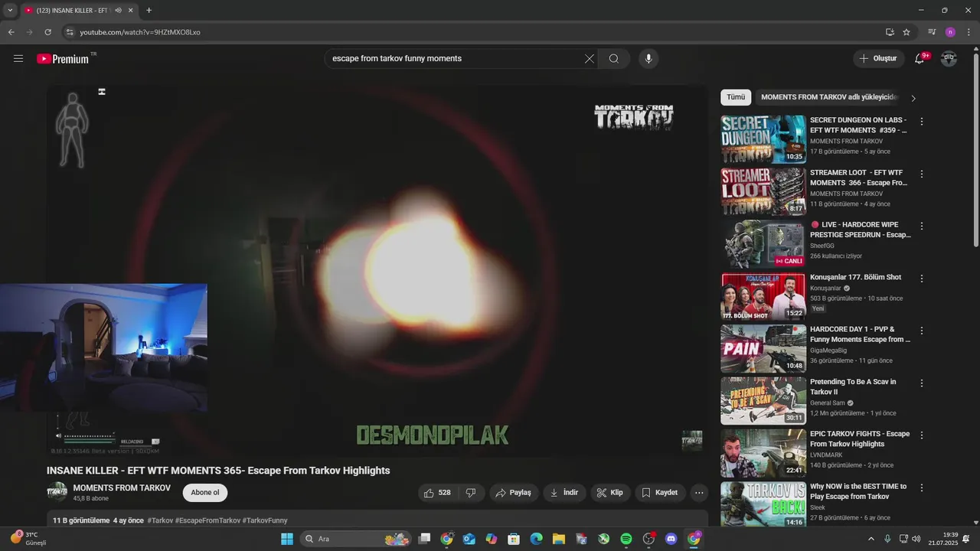
Task: Share the video via Paylaş
Action: 513,493
